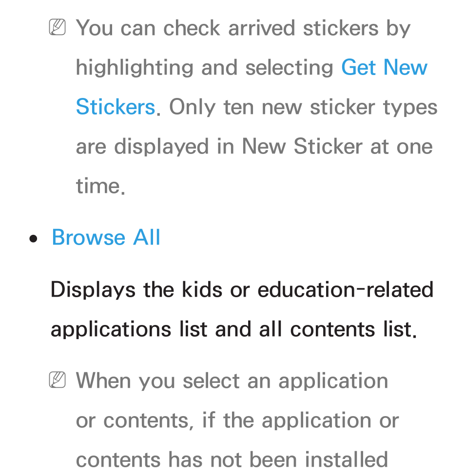This screenshot has height=476, width=465.
Task: Click the line "contents has not been installed"
Action: 232,459
